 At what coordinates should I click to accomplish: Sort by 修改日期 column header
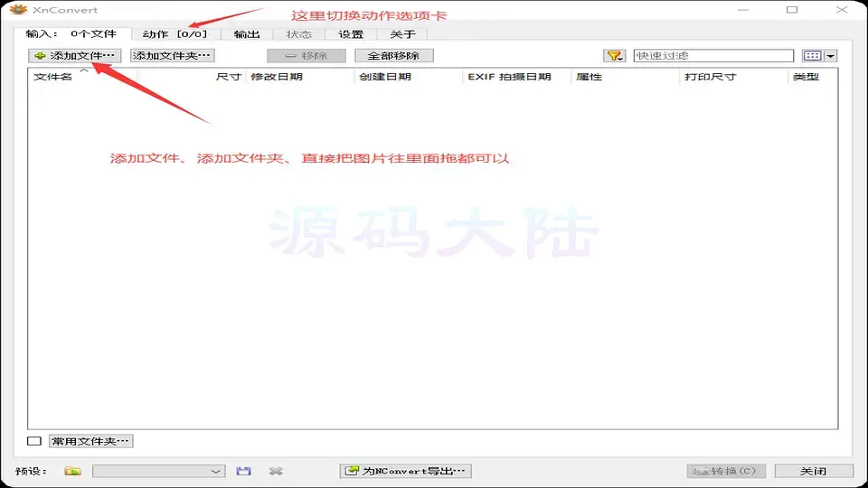click(299, 77)
